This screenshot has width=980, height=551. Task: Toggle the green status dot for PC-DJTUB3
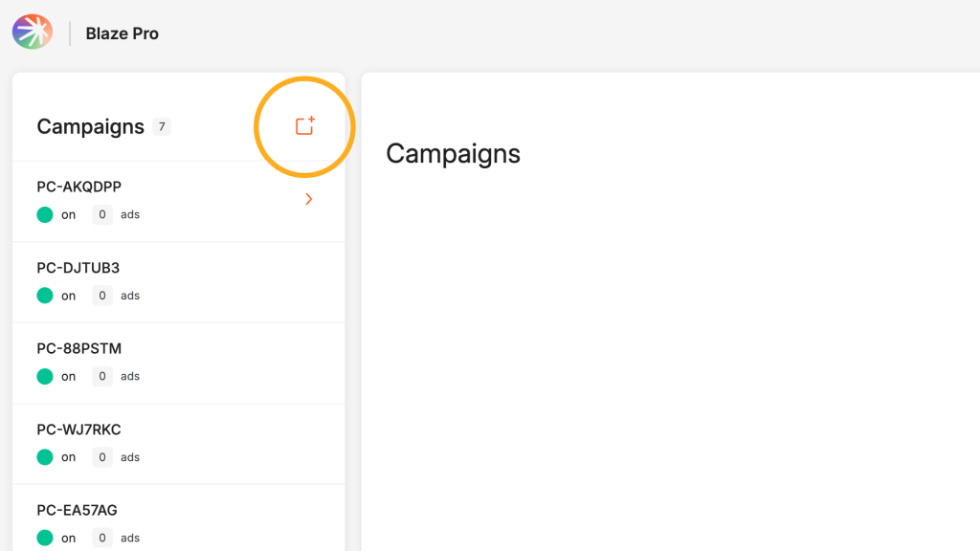point(45,296)
